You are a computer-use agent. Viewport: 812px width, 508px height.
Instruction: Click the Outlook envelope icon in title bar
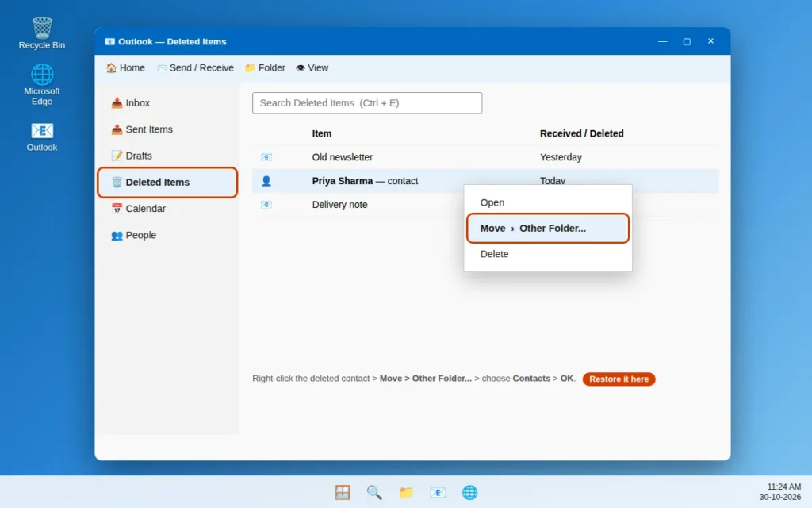pos(109,41)
